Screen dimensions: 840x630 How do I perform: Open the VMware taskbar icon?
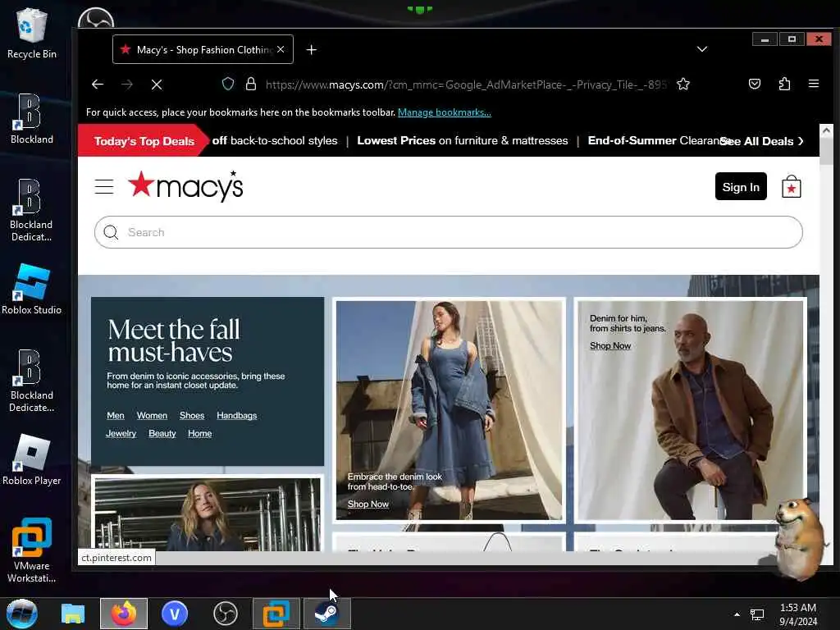click(x=276, y=614)
